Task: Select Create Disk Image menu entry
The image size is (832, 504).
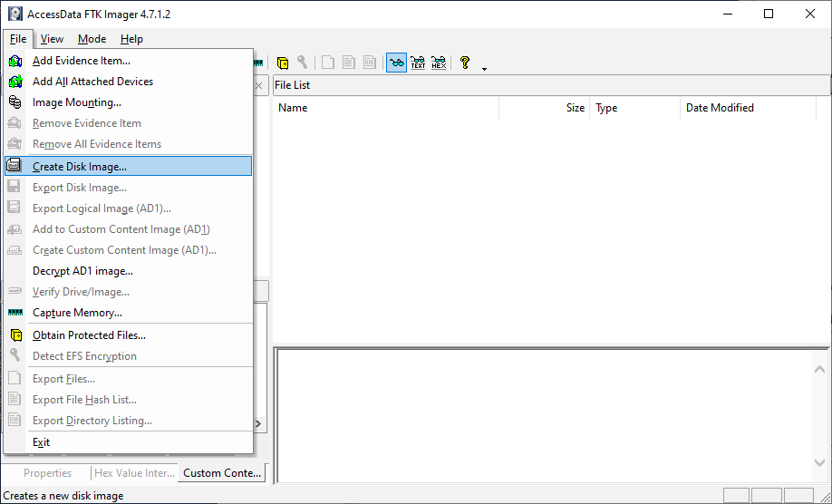Action: 128,166
